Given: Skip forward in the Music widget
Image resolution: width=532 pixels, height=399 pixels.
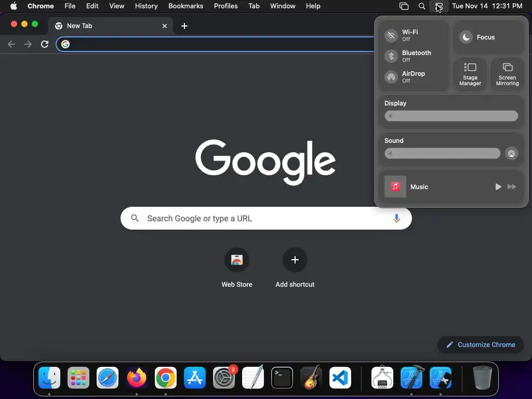Looking at the screenshot, I should (512, 187).
